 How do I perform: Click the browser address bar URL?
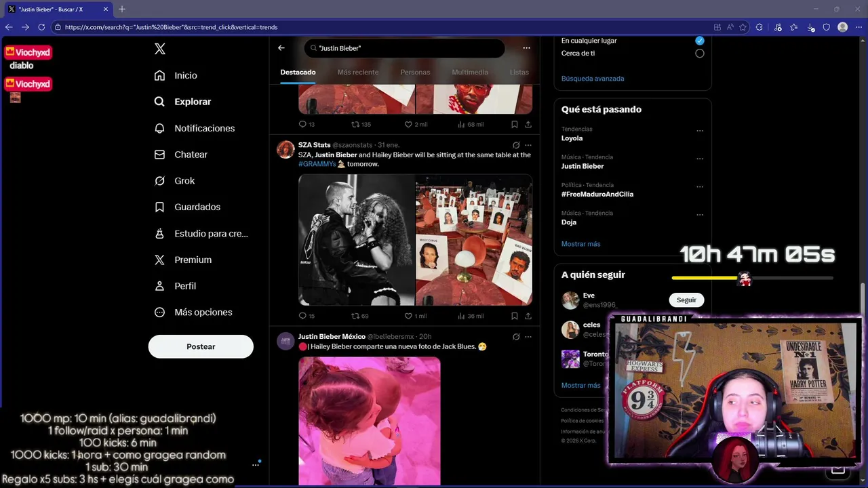pos(171,27)
